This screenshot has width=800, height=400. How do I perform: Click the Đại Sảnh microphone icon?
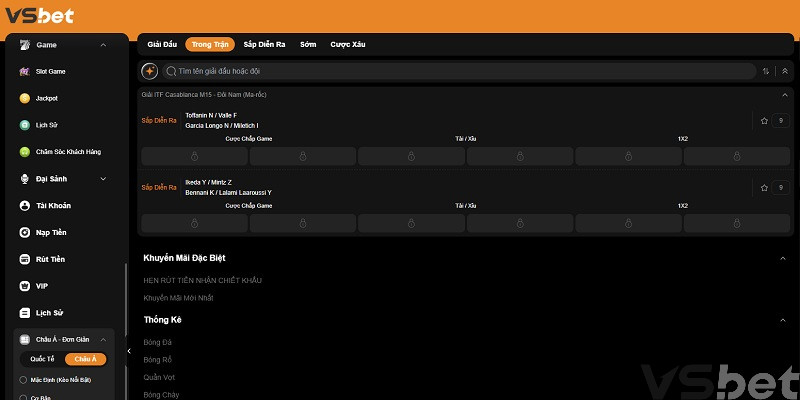(24, 179)
